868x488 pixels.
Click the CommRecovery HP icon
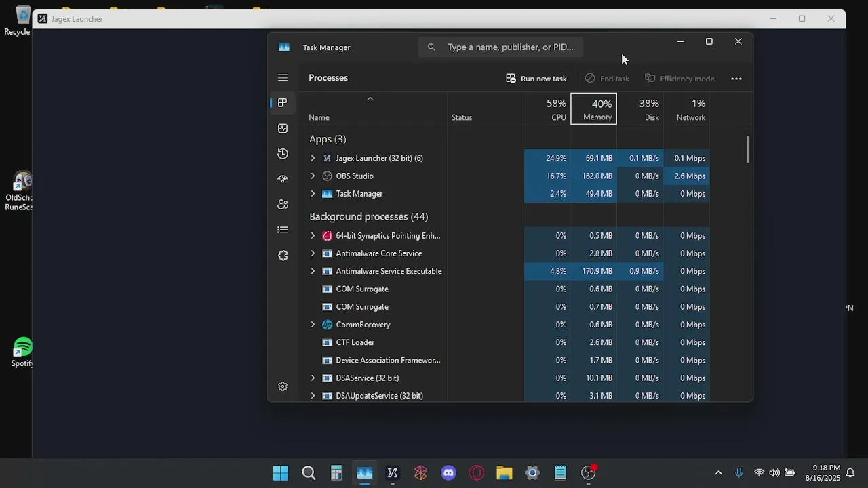coord(328,325)
